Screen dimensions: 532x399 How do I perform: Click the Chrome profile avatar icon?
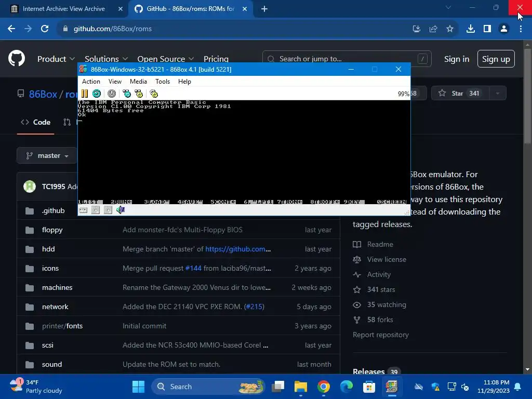pyautogui.click(x=504, y=29)
